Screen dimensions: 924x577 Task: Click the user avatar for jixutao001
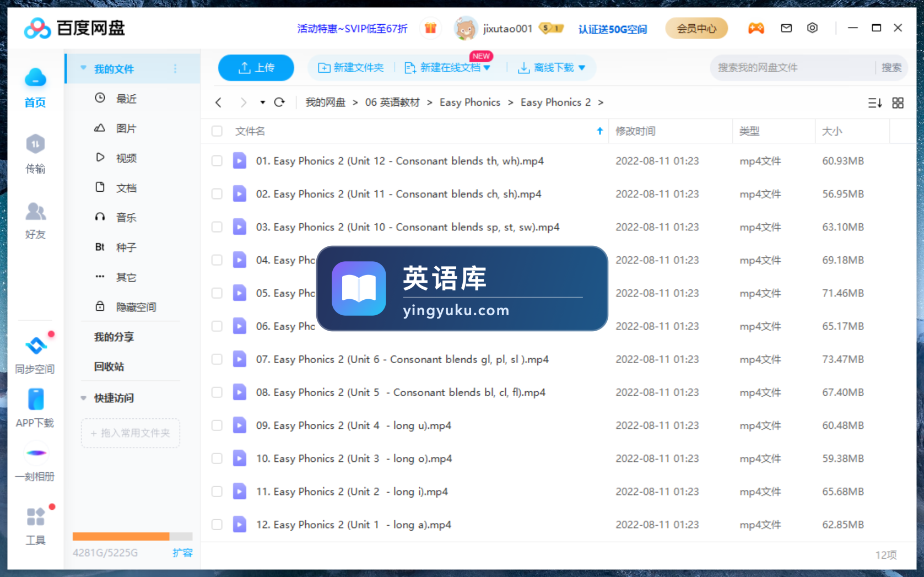coord(465,28)
